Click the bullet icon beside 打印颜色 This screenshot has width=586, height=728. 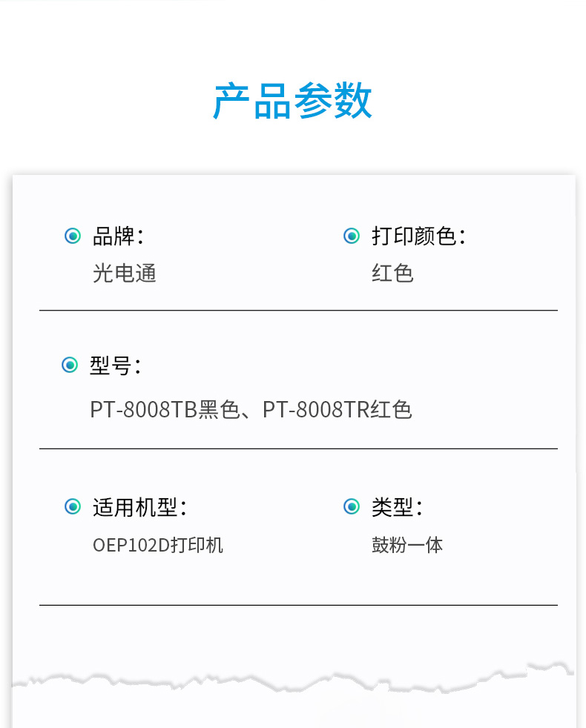(352, 236)
